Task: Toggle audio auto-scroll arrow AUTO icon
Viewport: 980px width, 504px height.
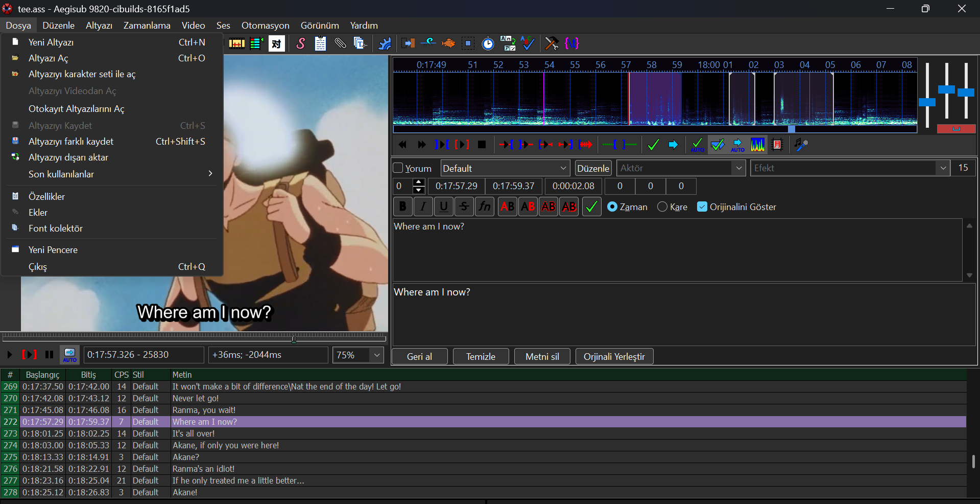Action: pos(737,145)
